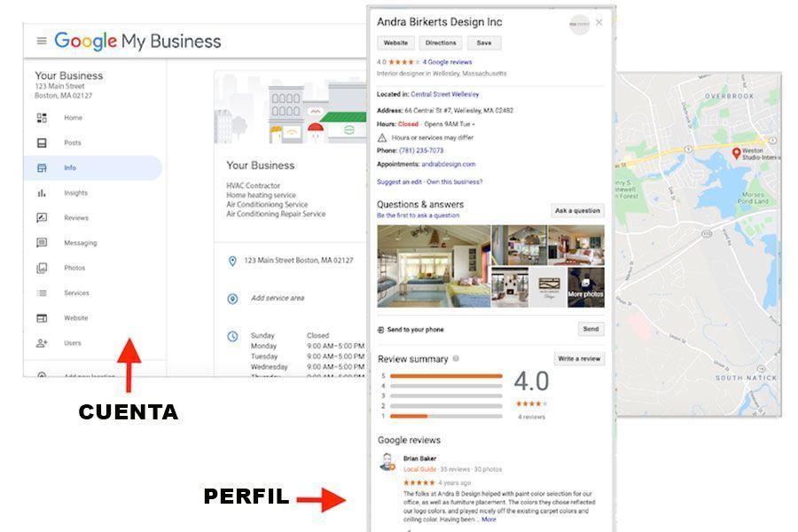The width and height of the screenshot is (798, 532).
Task: Click the Review summary info icon
Action: click(456, 358)
